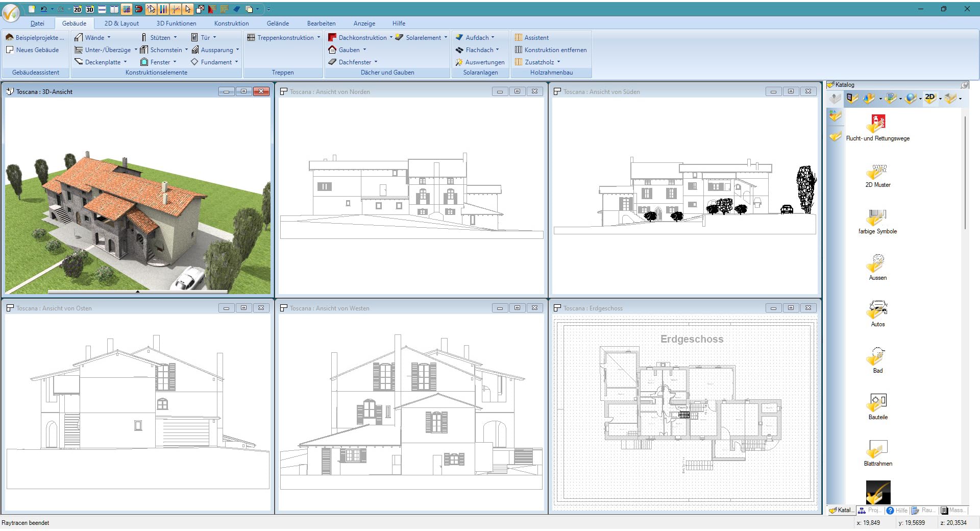Switch to the Proj... panel tab
Image resolution: width=980 pixels, height=531 pixels.
click(869, 510)
